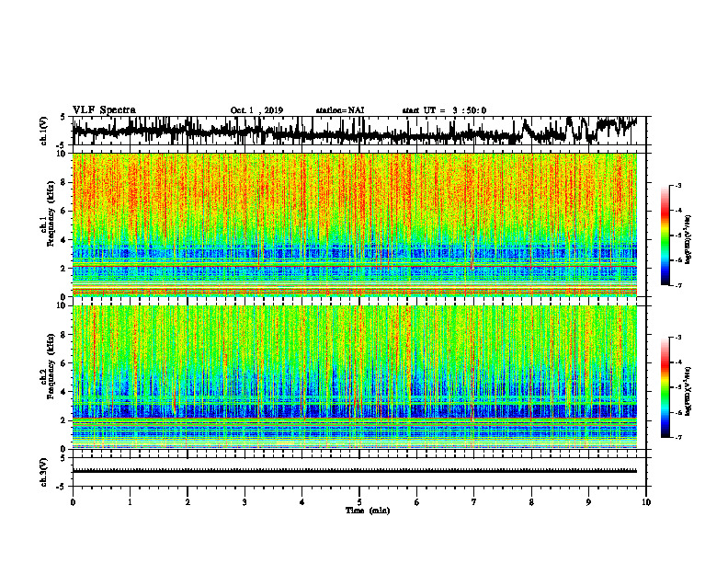This screenshot has height=563, width=728.
Task: Click the "-3" label on ch.1 color bar
Action: [x=678, y=186]
